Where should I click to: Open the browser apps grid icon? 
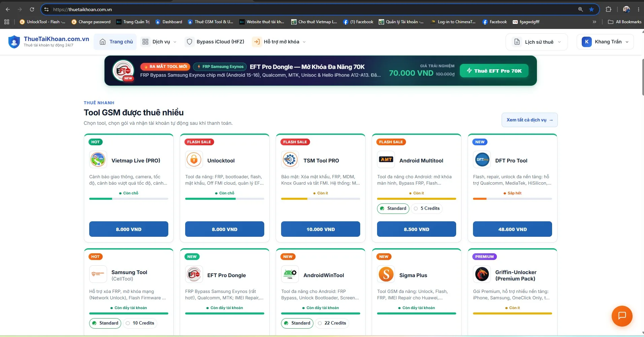(x=7, y=22)
